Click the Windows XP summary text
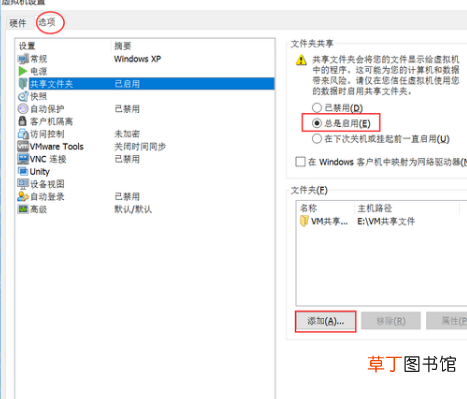Image resolution: width=467 pixels, height=399 pixels. pyautogui.click(x=137, y=59)
